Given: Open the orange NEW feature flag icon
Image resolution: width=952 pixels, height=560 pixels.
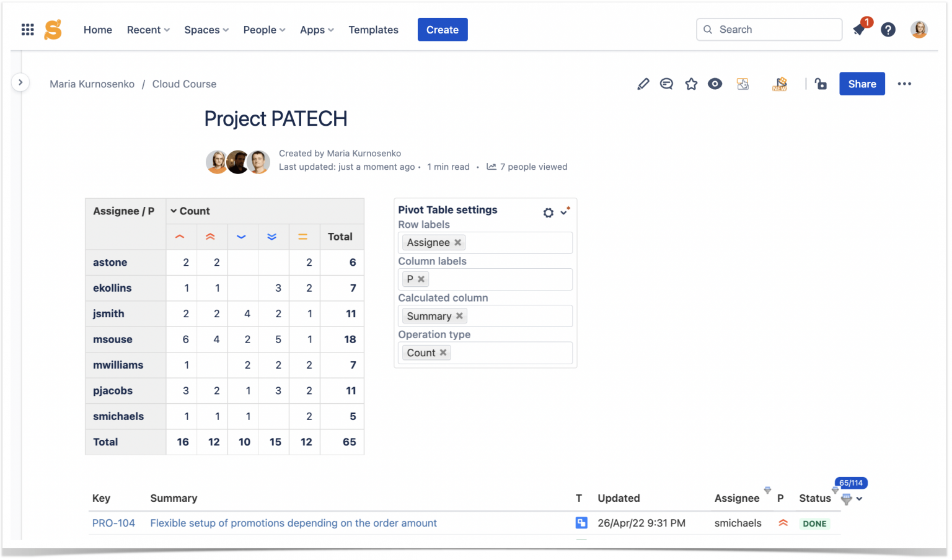Looking at the screenshot, I should pos(780,84).
